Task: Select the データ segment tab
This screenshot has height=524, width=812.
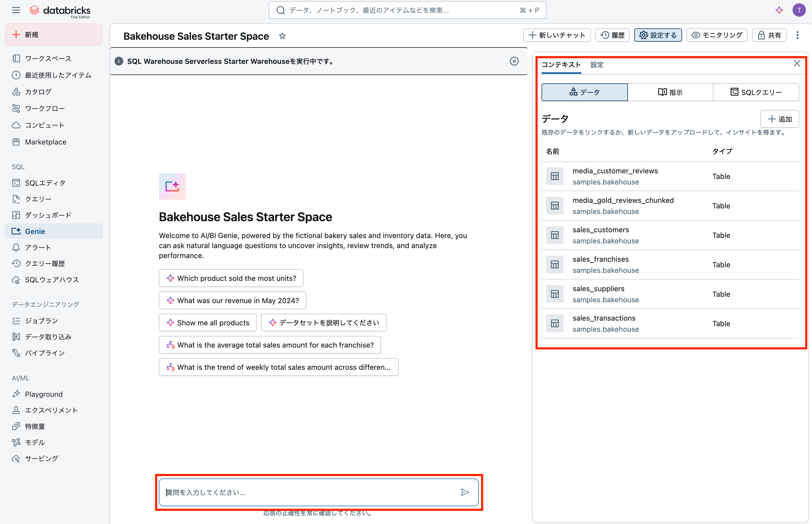Action: (x=585, y=92)
